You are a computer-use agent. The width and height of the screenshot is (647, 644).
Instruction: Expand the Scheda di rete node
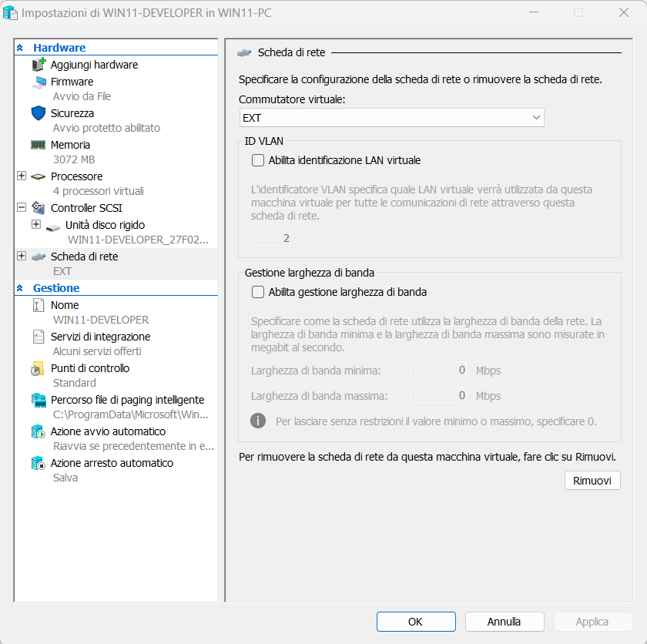(x=22, y=256)
